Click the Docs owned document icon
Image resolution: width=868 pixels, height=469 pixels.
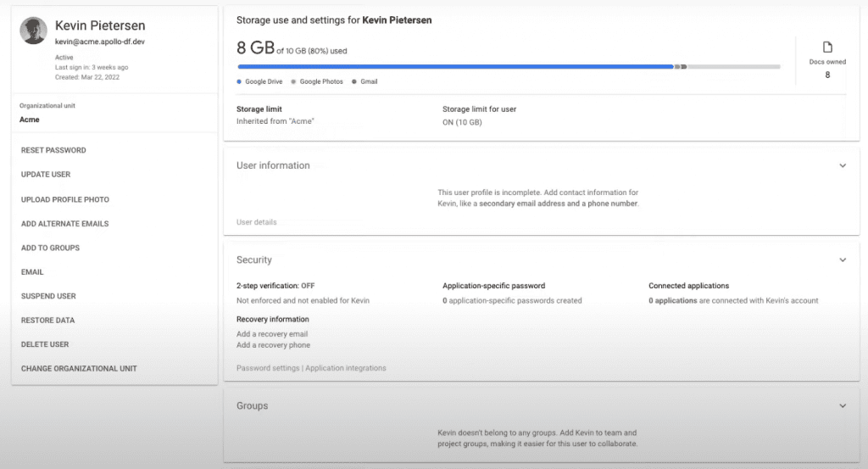[x=827, y=47]
